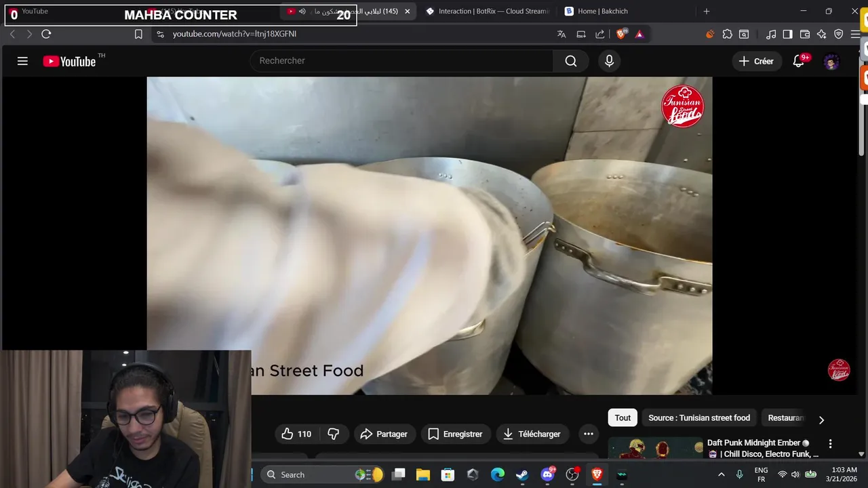Viewport: 868px width, 488px height.
Task: Launch Microsoft Edge from taskbar
Action: coord(498,474)
